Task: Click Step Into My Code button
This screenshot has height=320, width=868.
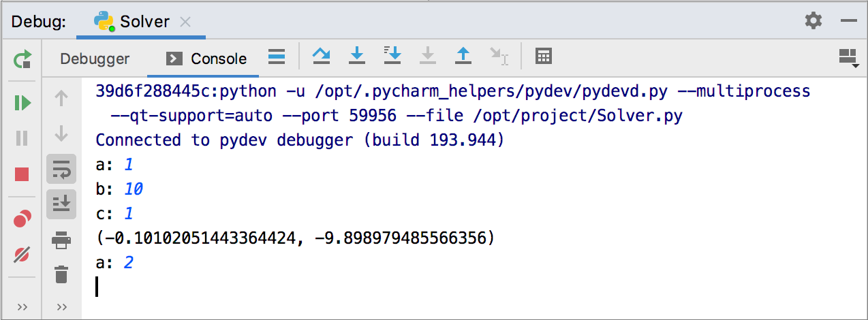Action: pyautogui.click(x=392, y=56)
